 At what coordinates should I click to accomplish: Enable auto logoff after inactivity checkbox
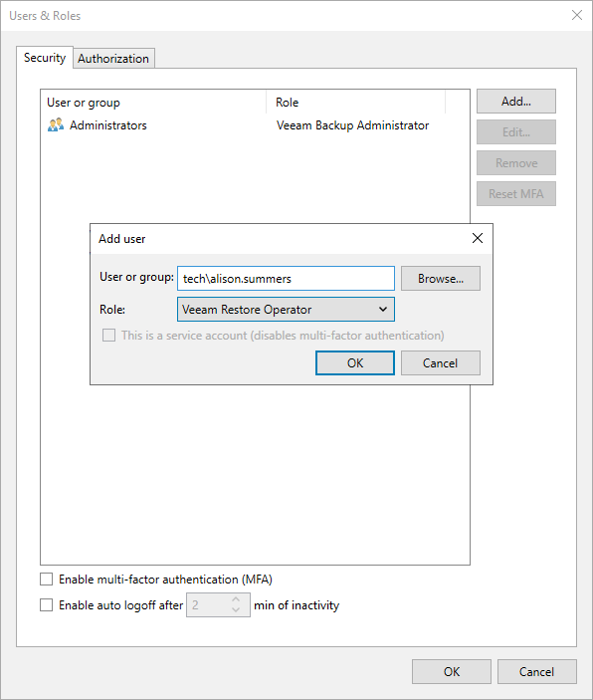[47, 605]
